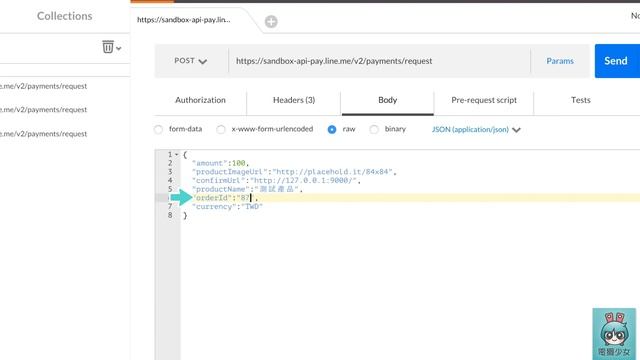Click the "amount" line in editor

(x=220, y=163)
